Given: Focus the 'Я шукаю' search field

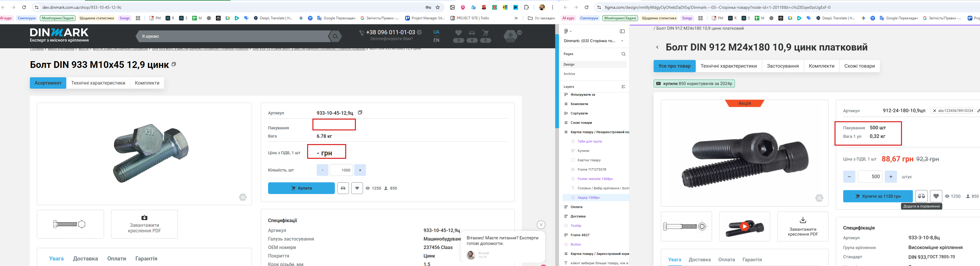Looking at the screenshot, I should pyautogui.click(x=232, y=37).
